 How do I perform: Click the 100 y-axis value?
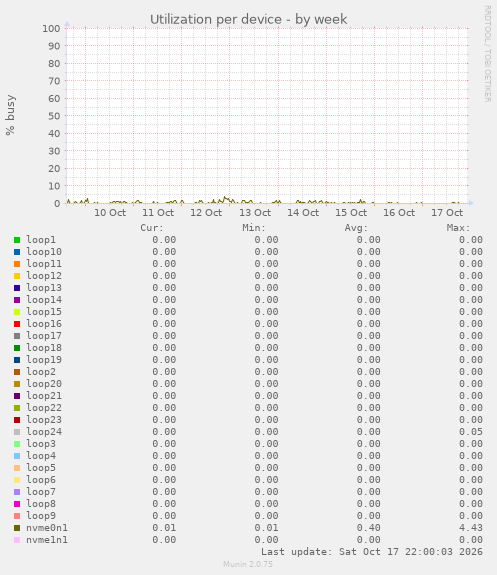(x=51, y=29)
